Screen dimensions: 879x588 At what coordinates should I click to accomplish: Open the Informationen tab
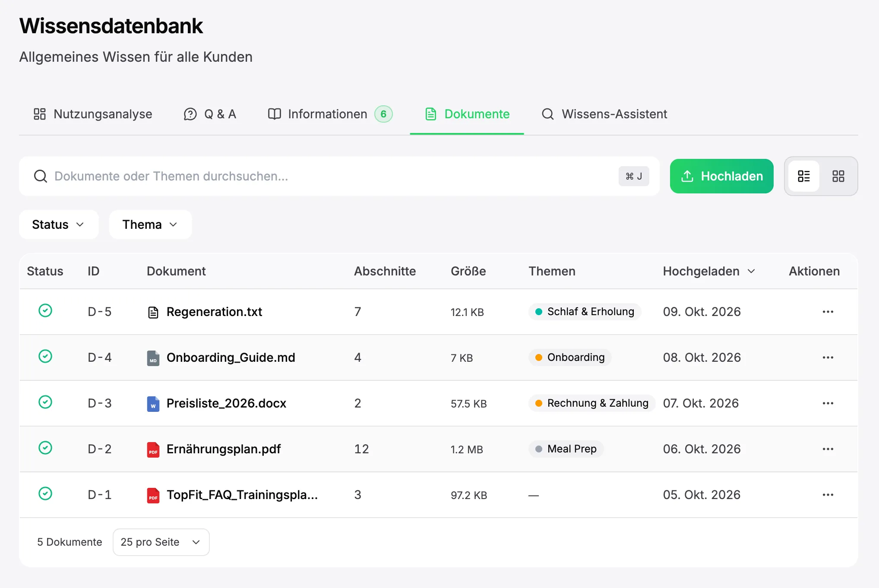tap(330, 114)
